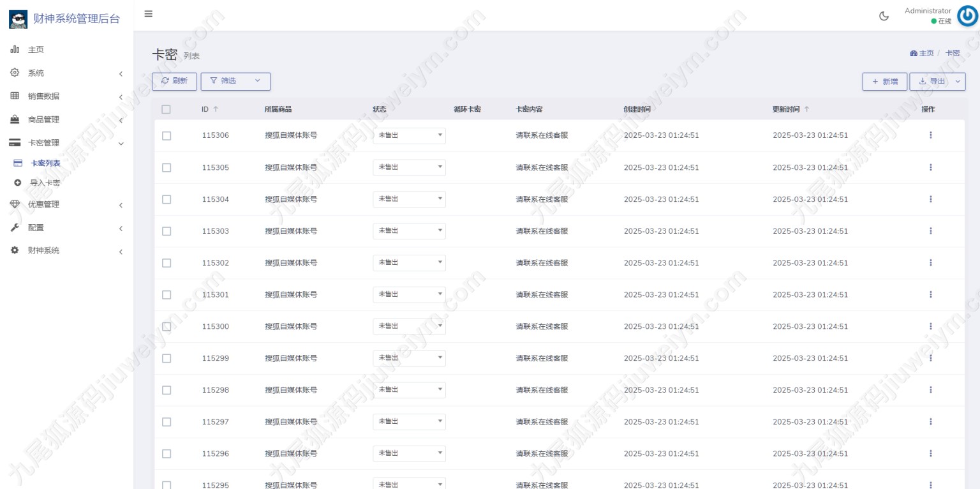Click the 刷新 refresh button
The image size is (980, 489).
174,81
